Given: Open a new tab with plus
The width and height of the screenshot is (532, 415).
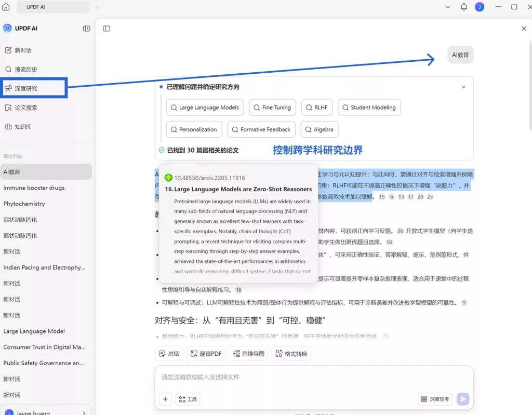Looking at the screenshot, I should [97, 7].
